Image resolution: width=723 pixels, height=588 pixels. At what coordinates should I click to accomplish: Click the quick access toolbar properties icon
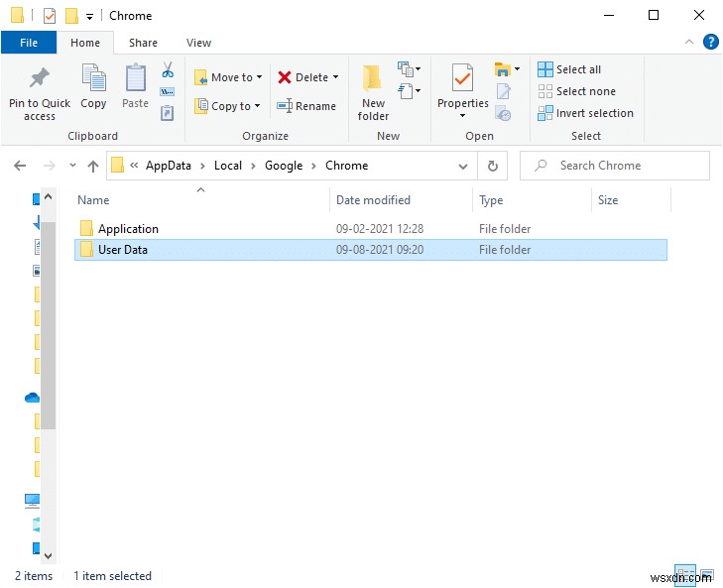[x=50, y=16]
